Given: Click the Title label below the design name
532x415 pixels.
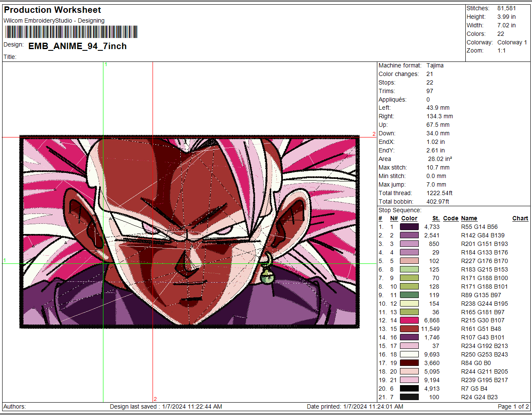Looking at the screenshot, I should (x=10, y=57).
